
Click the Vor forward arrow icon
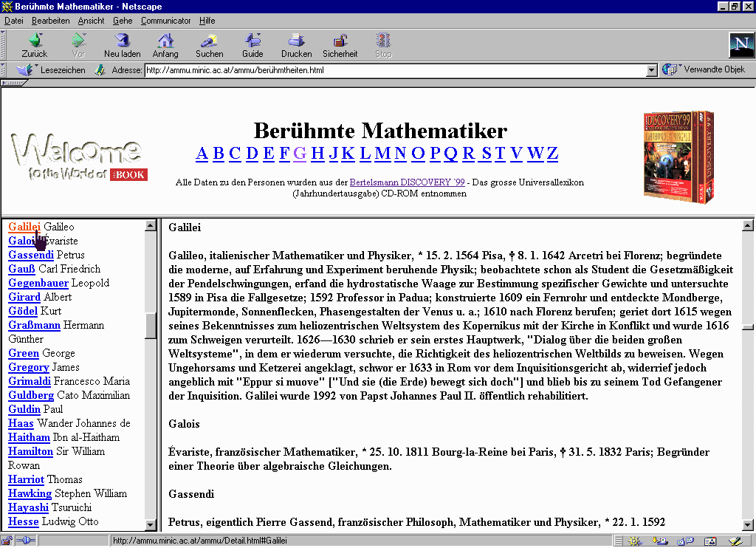[x=78, y=41]
